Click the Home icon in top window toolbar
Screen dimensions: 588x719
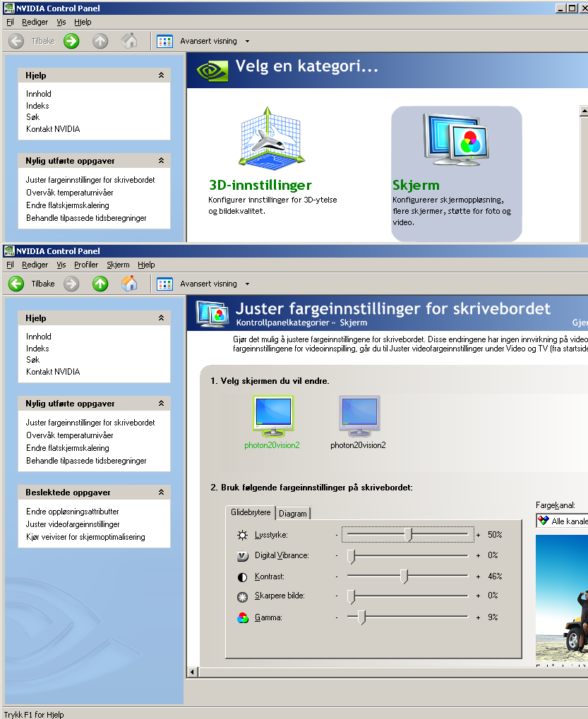(129, 41)
